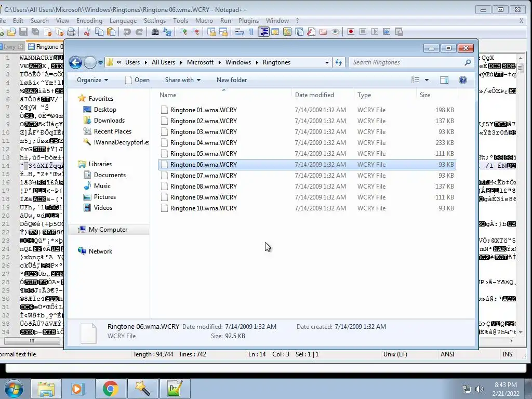Click the Refresh button beside address bar

[x=339, y=62]
